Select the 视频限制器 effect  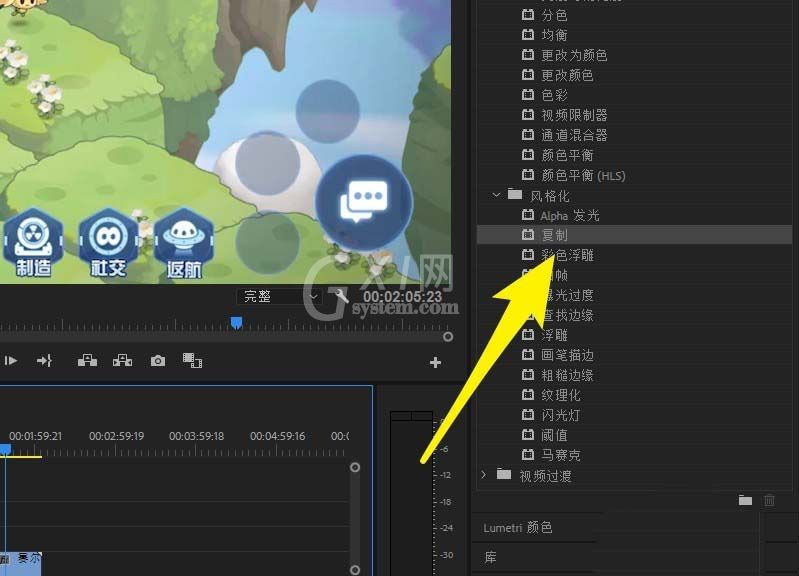[x=574, y=115]
